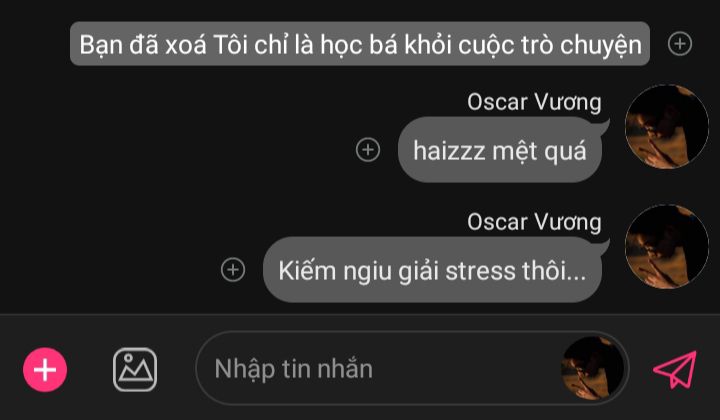
Task: Tap the plus icon next to "haizzz mệt quá"
Action: tap(368, 150)
